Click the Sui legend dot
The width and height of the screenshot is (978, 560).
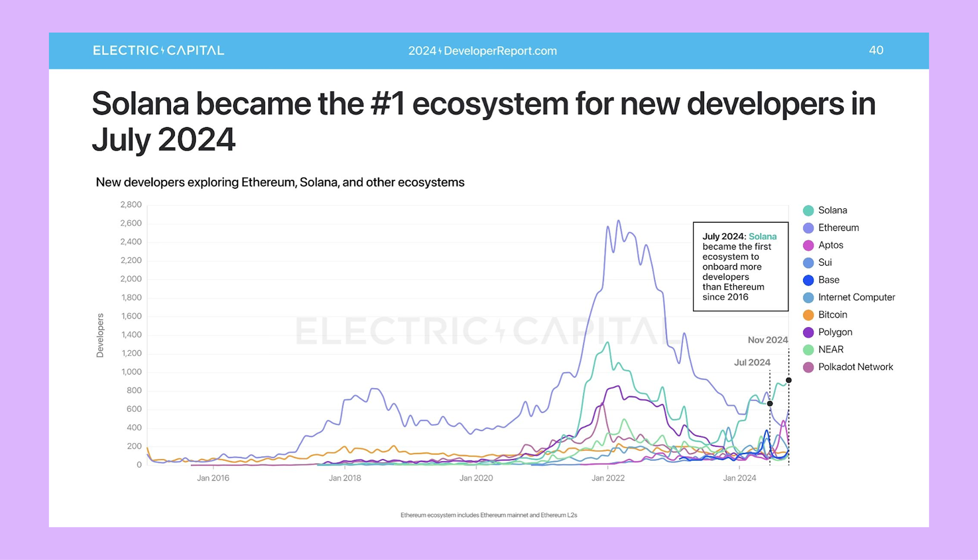click(x=808, y=263)
